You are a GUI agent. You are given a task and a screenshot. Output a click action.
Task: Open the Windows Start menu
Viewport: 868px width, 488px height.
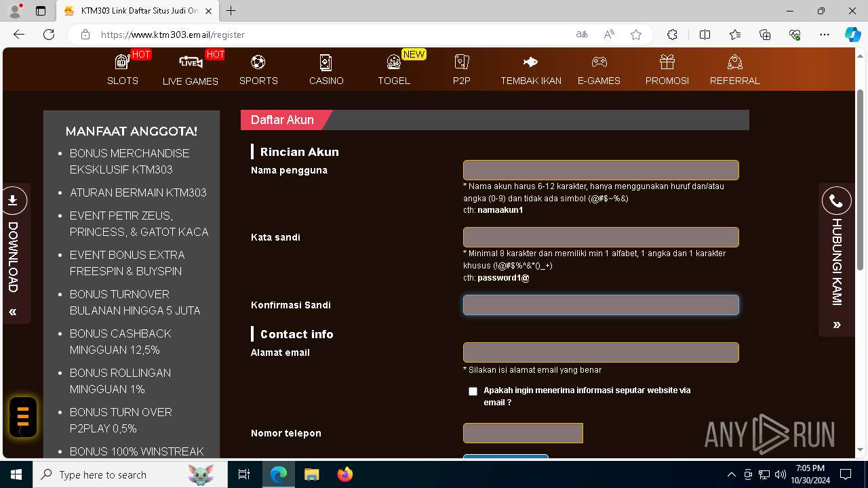[16, 474]
